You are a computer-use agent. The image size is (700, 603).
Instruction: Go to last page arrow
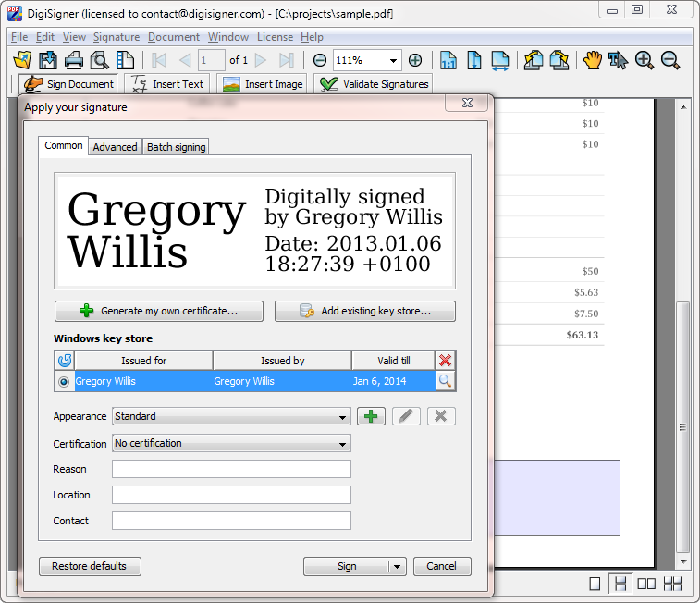coord(286,60)
